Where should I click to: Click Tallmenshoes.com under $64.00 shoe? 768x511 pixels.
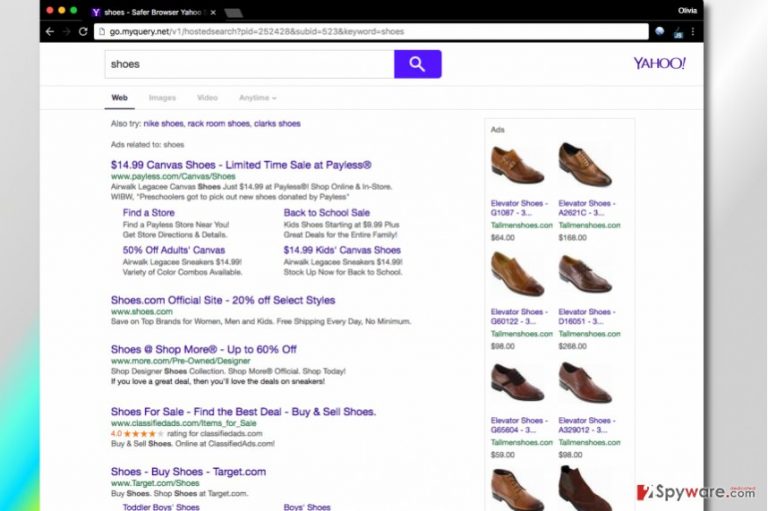click(522, 225)
